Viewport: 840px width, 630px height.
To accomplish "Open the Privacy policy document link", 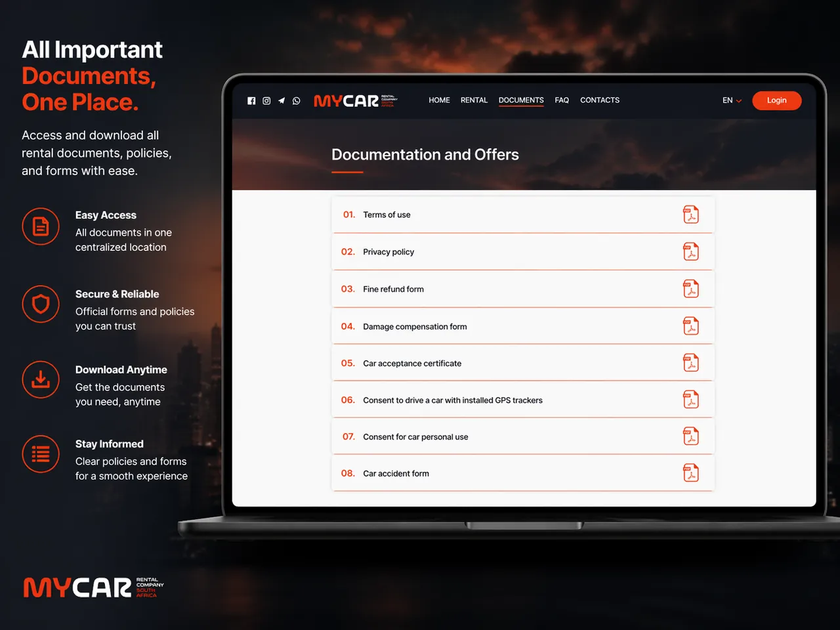I will [x=388, y=252].
